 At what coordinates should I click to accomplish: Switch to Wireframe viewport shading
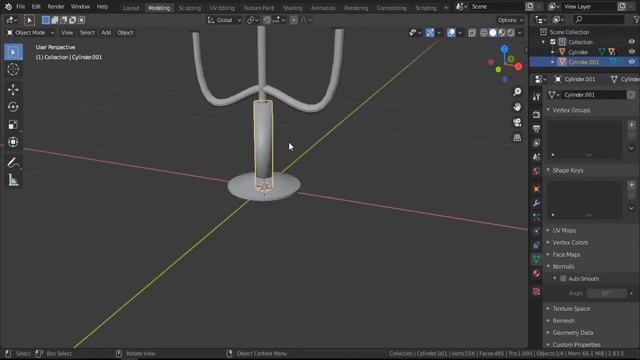coord(484,33)
